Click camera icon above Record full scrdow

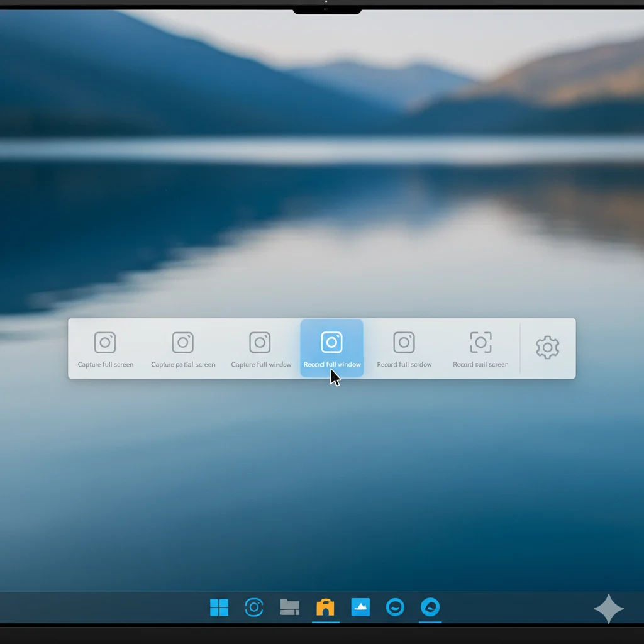click(x=404, y=343)
